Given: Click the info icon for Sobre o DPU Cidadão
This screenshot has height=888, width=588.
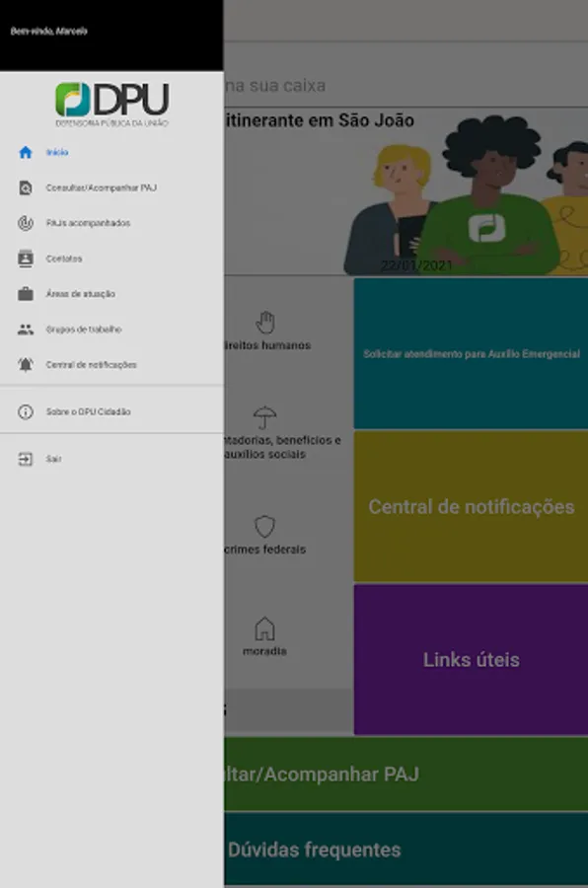Looking at the screenshot, I should (x=26, y=411).
